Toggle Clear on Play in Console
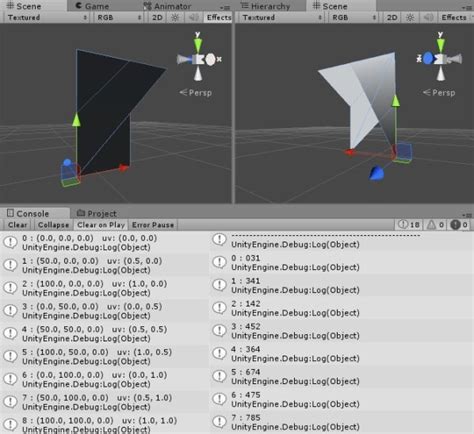Viewport: 474px width, 434px height. [101, 225]
